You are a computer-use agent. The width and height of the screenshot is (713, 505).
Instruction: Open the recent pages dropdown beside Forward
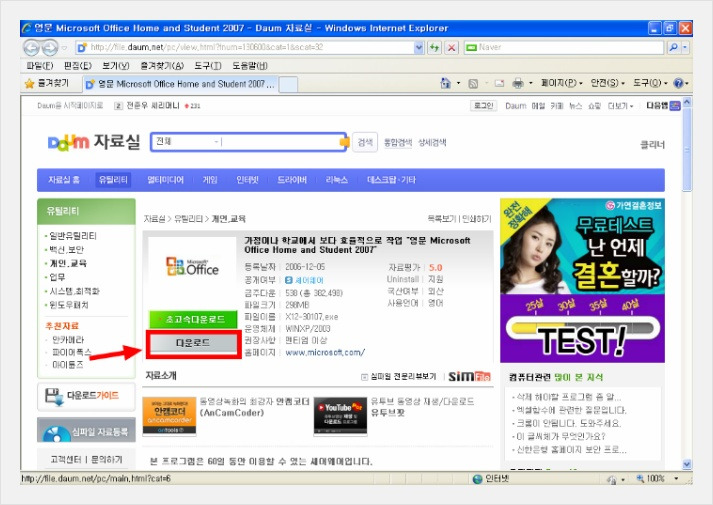[64, 48]
